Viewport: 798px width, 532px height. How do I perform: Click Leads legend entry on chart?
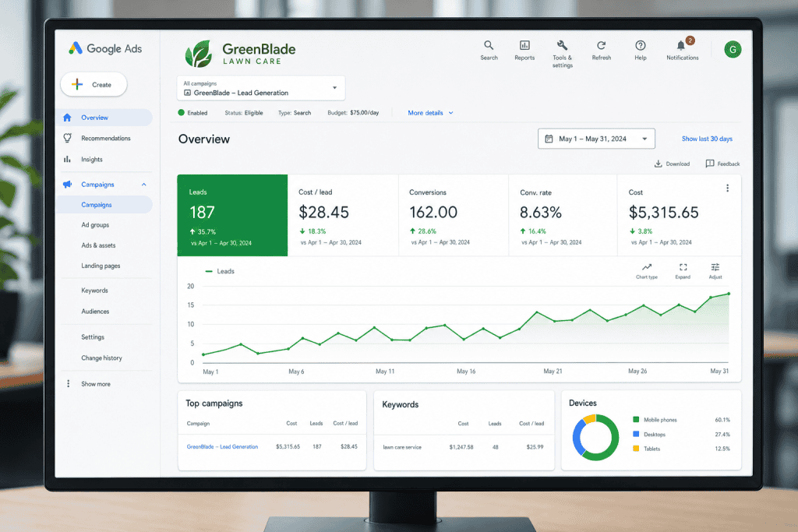219,271
